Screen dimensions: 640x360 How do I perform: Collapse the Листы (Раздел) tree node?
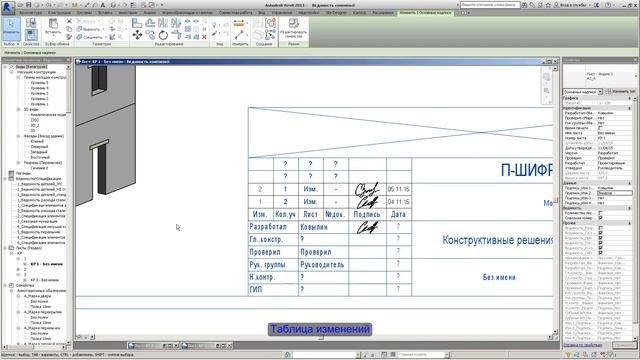click(5, 248)
